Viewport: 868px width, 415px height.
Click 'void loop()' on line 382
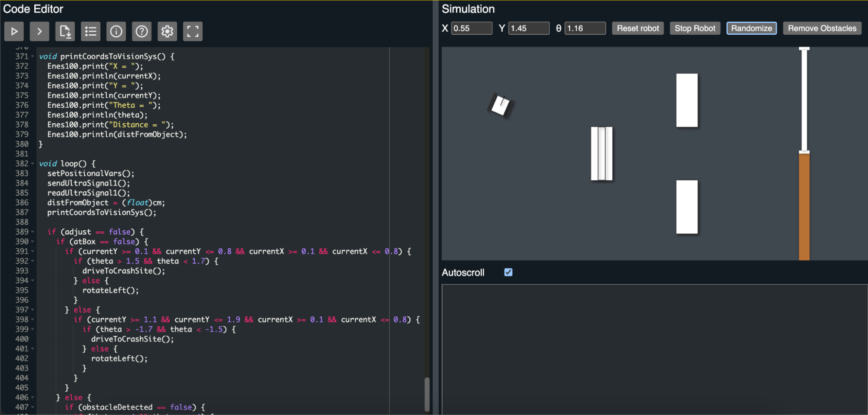[x=63, y=164]
